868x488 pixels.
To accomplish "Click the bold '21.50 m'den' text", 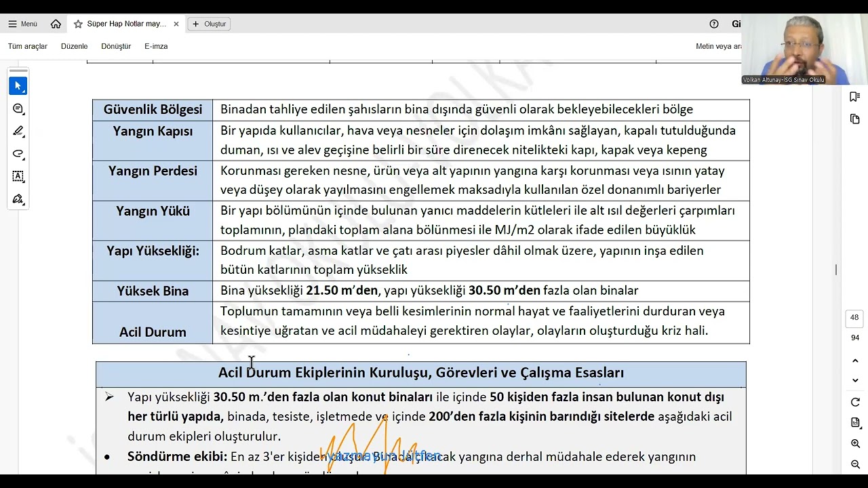I will pos(342,291).
